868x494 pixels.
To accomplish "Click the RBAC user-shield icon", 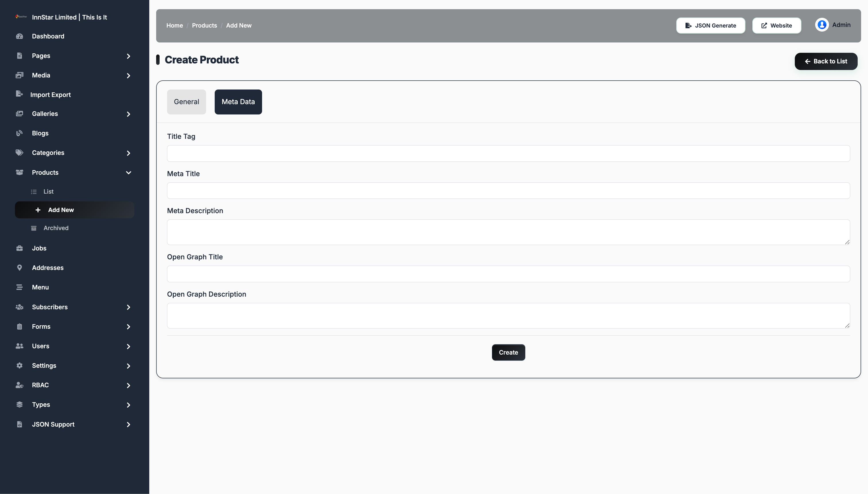I will coord(20,385).
